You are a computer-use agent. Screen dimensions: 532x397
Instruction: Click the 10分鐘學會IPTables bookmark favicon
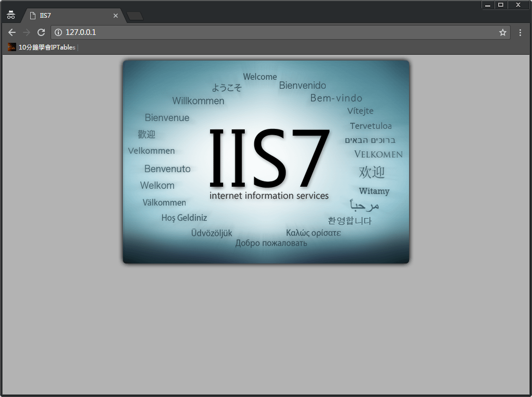(x=12, y=47)
